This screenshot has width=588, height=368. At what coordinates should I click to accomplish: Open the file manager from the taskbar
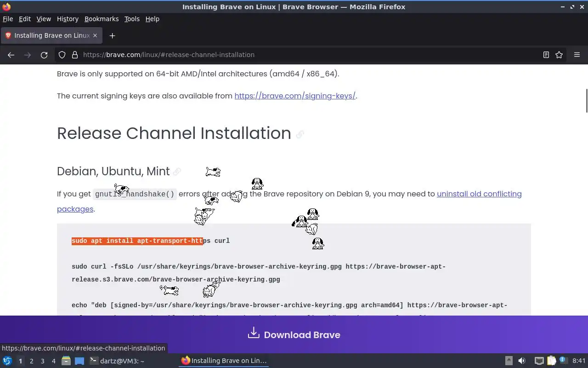66,361
